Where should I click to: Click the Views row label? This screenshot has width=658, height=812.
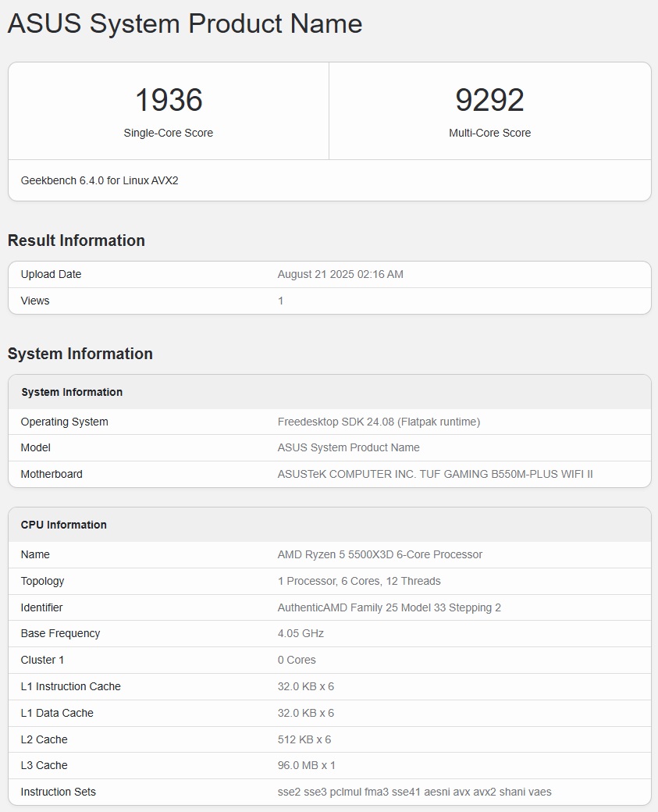click(x=35, y=301)
